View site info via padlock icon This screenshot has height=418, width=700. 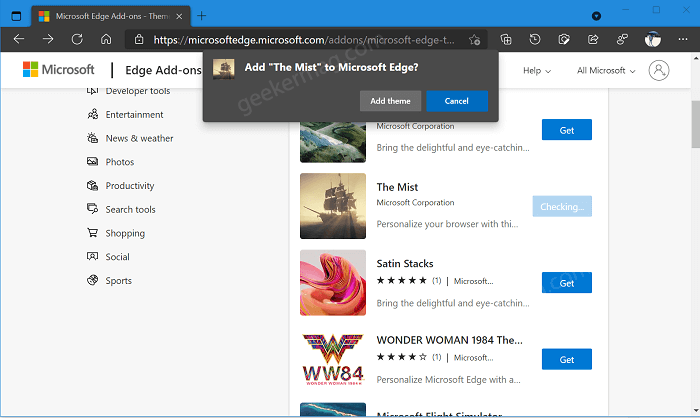[139, 39]
